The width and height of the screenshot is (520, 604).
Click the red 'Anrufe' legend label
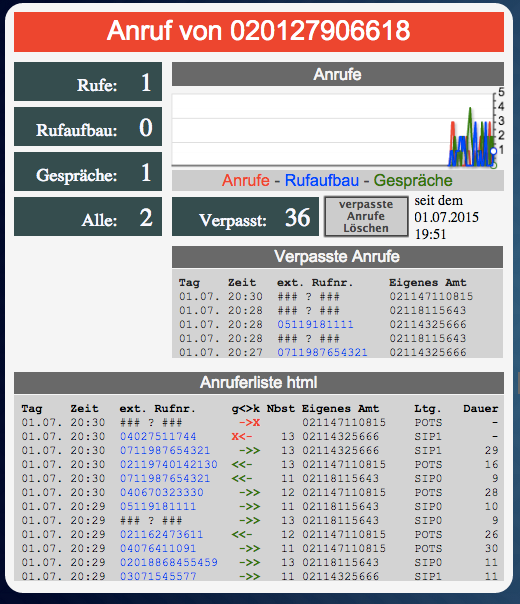[246, 180]
